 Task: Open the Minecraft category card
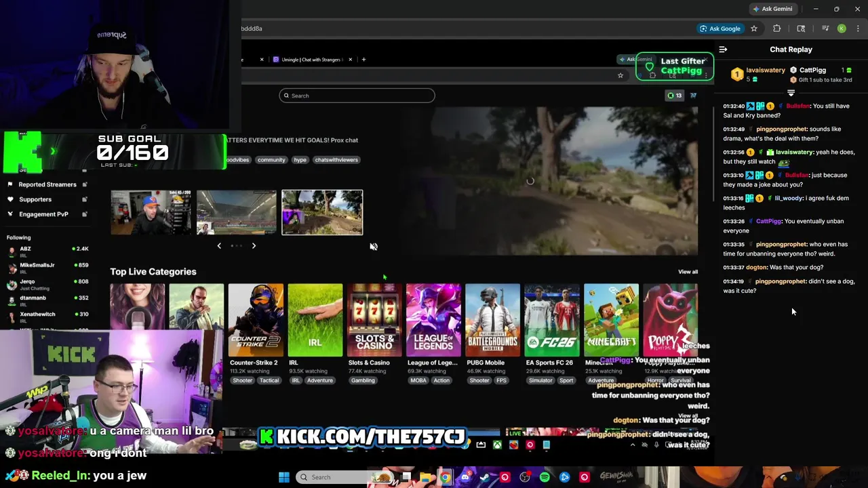[x=611, y=321]
